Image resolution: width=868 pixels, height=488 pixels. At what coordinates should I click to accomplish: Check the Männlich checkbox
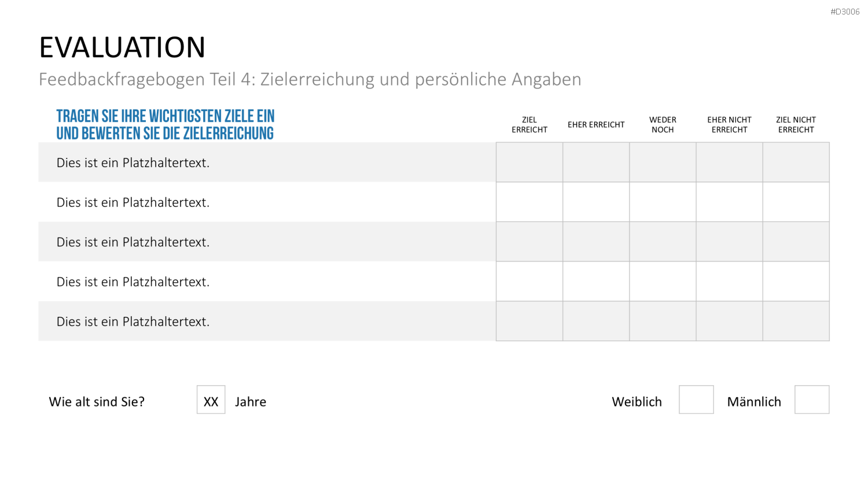[812, 400]
